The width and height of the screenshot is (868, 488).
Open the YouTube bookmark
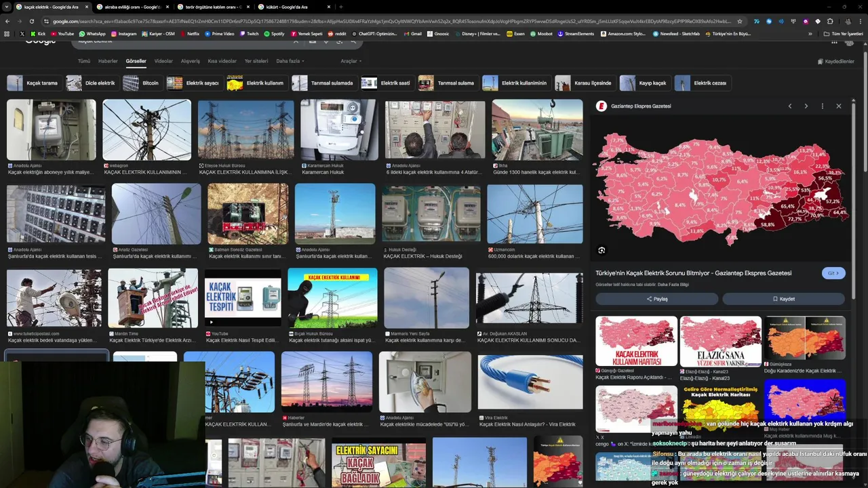(62, 33)
